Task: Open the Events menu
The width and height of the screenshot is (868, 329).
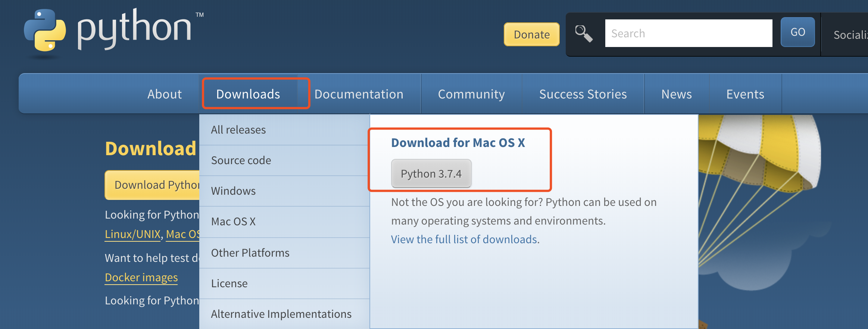Action: [745, 94]
